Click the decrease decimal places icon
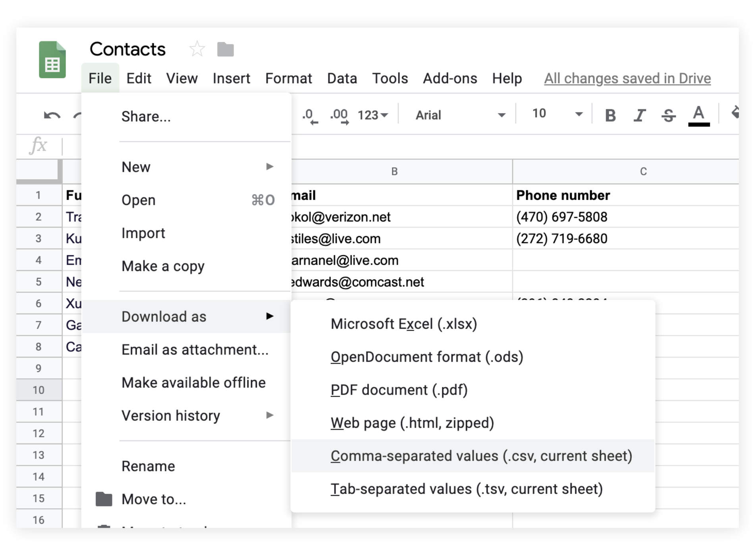756x550 pixels. click(x=310, y=116)
